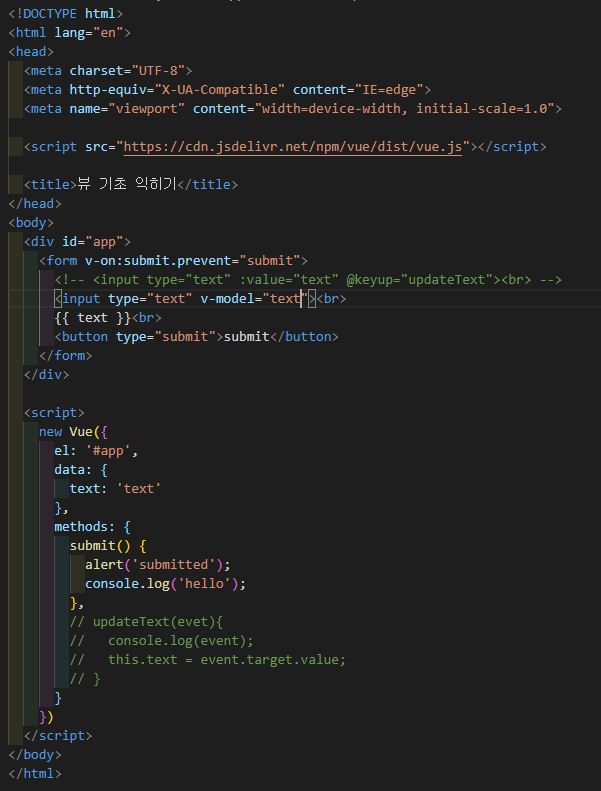
Task: Place cursor on div id="app" line
Action: pyautogui.click(x=77, y=242)
